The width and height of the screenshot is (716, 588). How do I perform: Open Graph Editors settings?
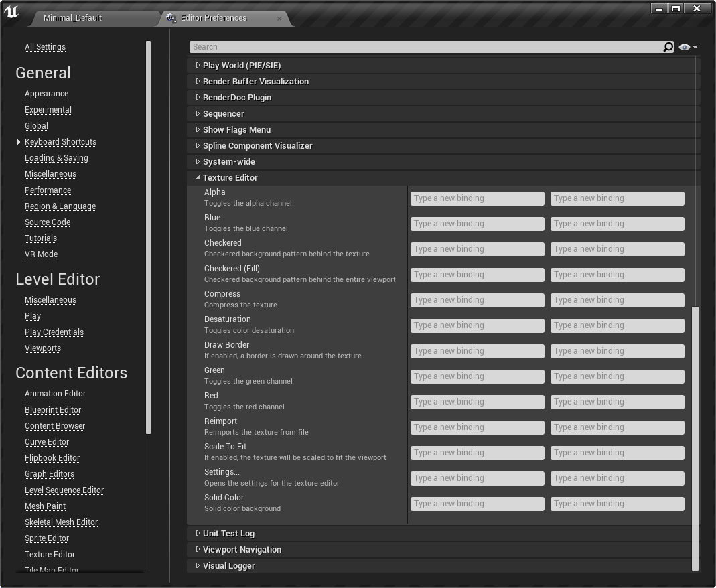click(x=50, y=474)
